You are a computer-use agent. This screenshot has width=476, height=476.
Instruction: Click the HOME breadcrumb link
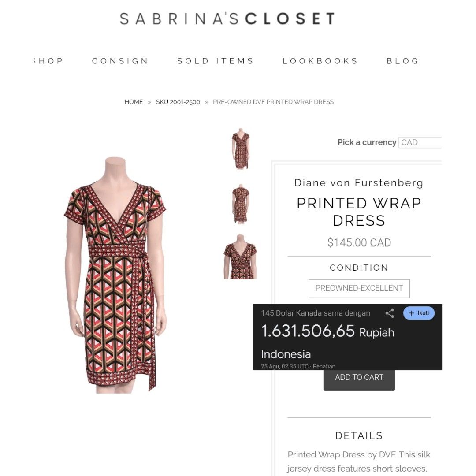click(134, 102)
